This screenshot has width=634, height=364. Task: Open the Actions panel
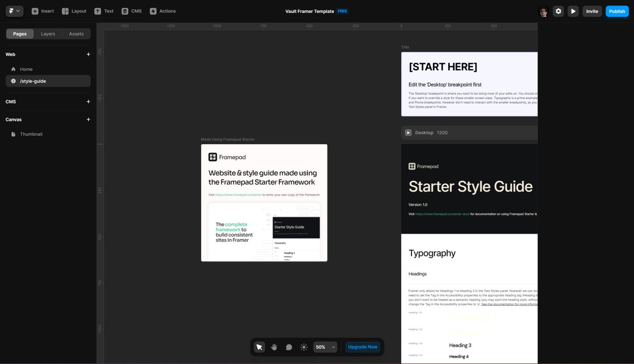click(x=162, y=11)
